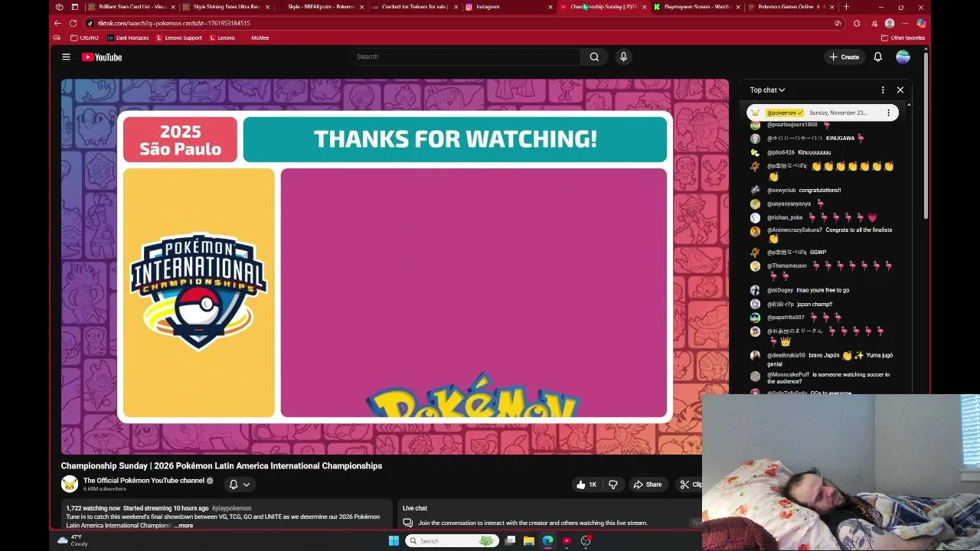Click @Thenameuser chat username
Image resolution: width=980 pixels, height=551 pixels.
tap(787, 266)
